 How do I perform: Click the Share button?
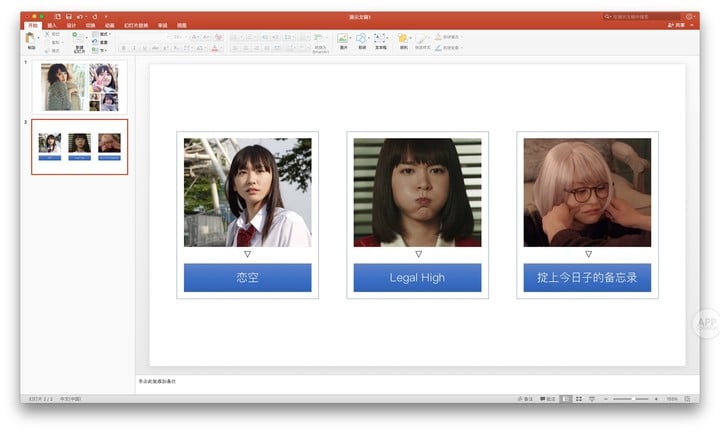click(676, 25)
